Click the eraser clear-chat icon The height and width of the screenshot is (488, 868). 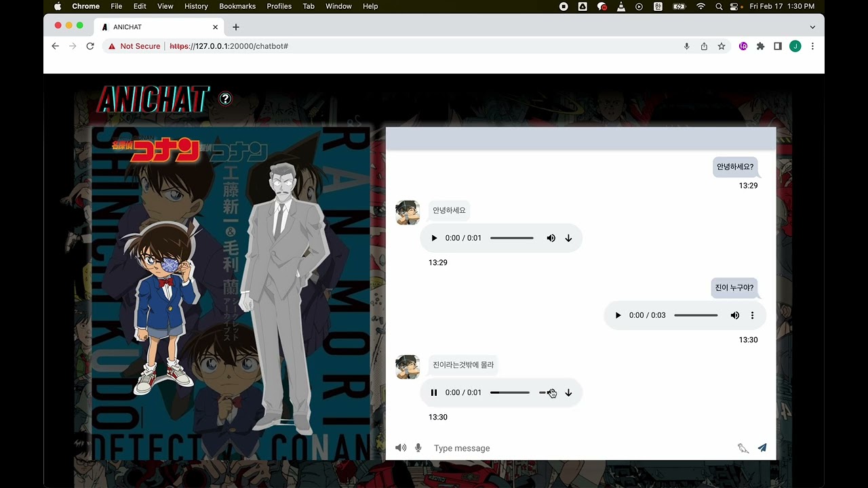[743, 448]
